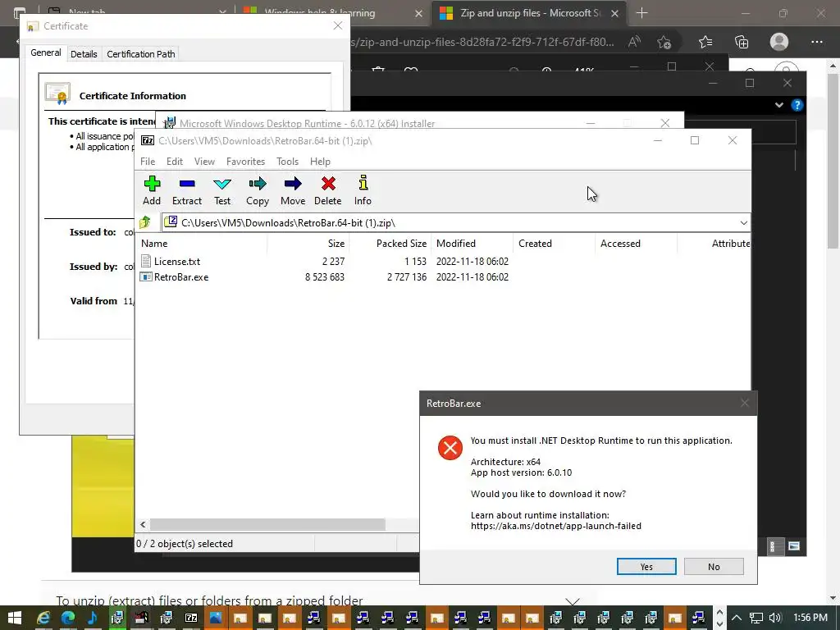840x630 pixels.
Task: Switch to the details view icon
Action: (x=773, y=546)
